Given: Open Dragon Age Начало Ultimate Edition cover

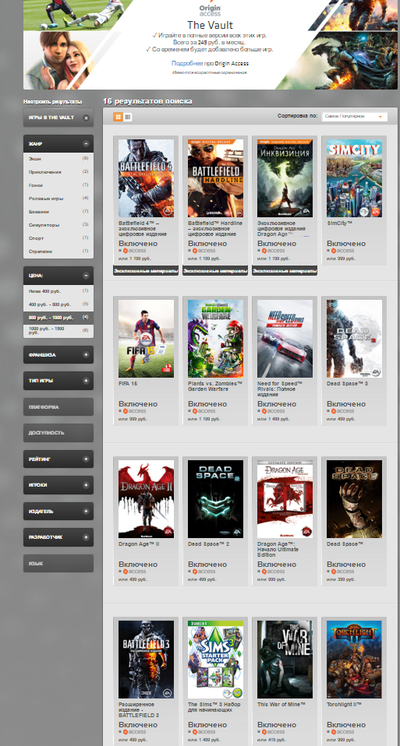Looking at the screenshot, I should pos(285,499).
